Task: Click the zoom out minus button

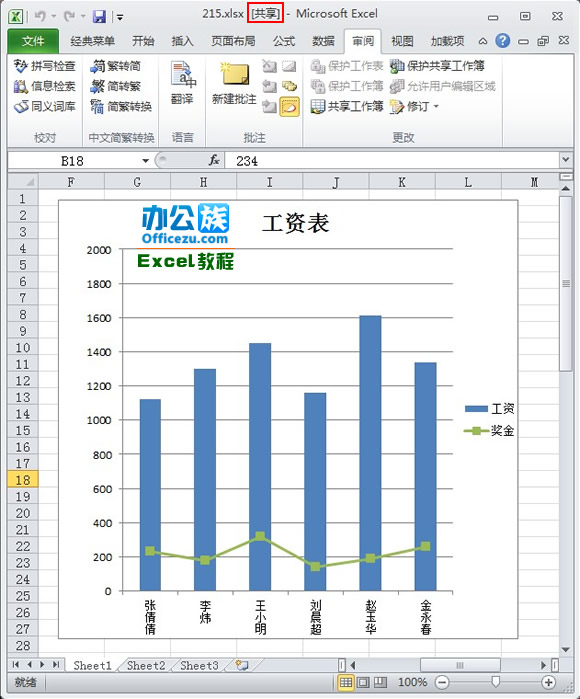Action: 442,682
